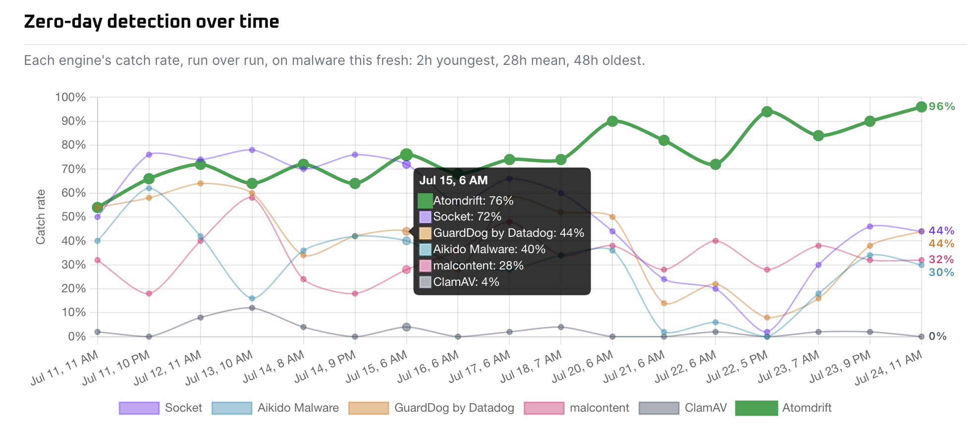The image size is (980, 431).
Task: Select Atomdrift point at Jul 24, 11 AM
Action: pos(921,107)
